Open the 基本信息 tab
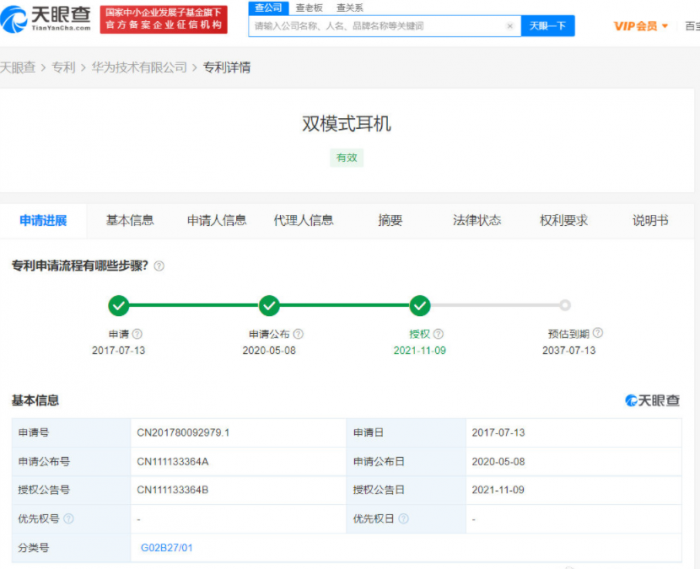700x569 pixels. point(130,220)
